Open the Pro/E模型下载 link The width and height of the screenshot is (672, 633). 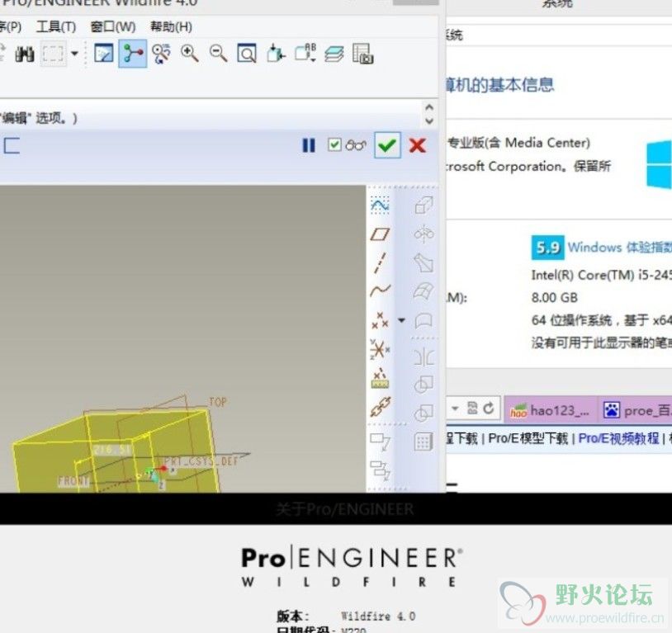click(528, 438)
